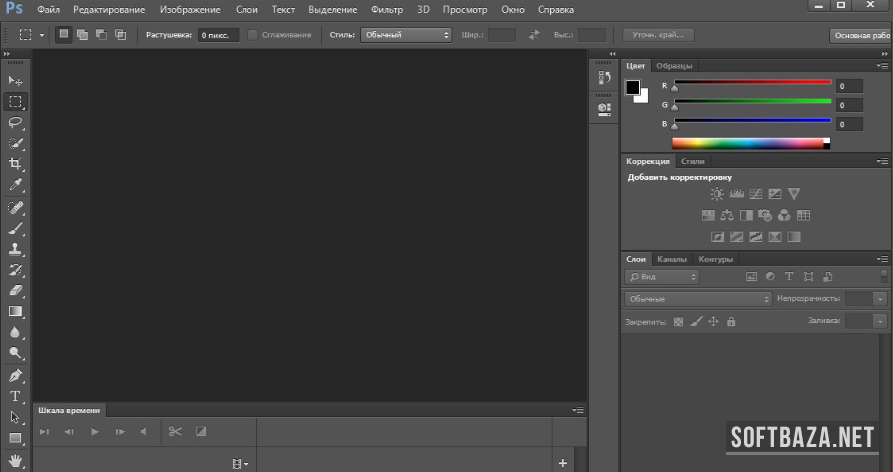Select the Eraser tool
Image resolution: width=893 pixels, height=472 pixels.
click(x=16, y=290)
